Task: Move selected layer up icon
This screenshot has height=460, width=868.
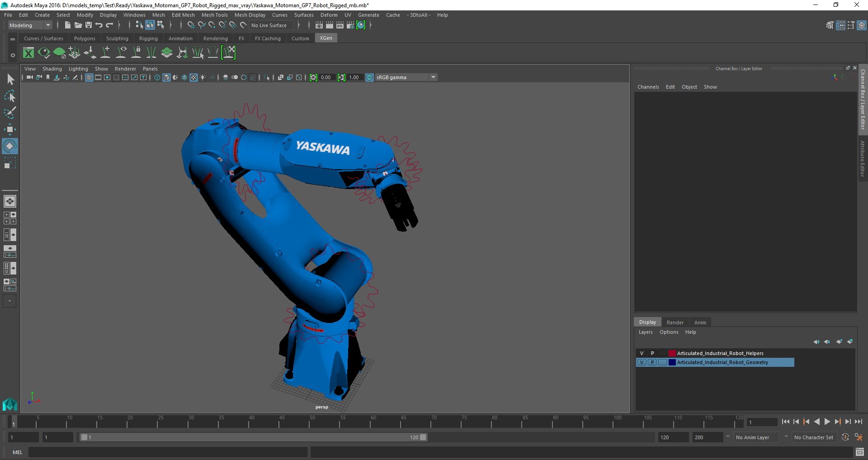Action: coord(816,341)
